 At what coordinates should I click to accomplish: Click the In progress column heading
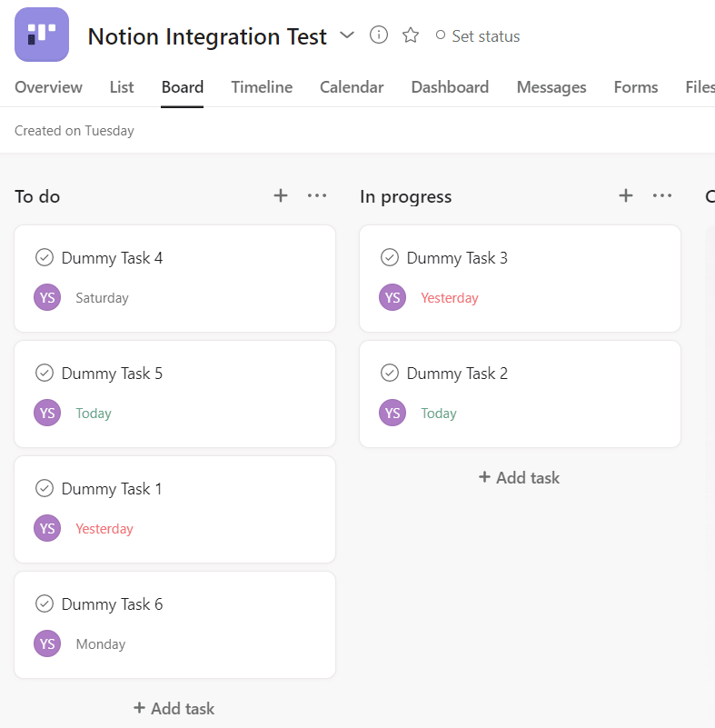point(405,197)
